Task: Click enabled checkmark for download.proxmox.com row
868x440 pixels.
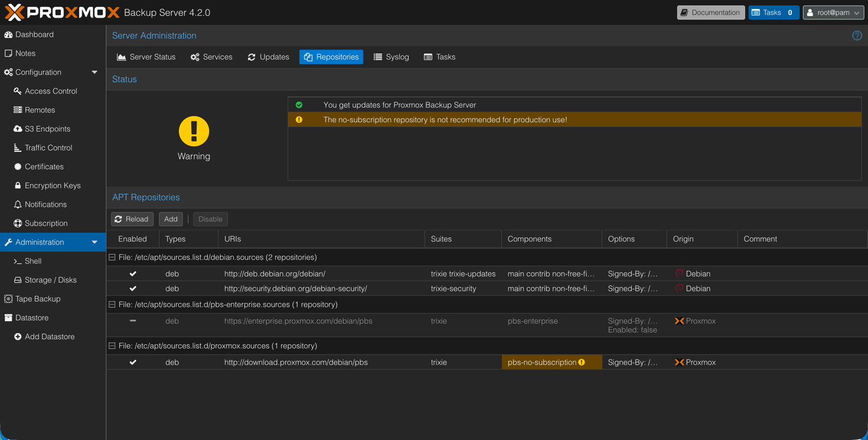Action: point(133,363)
